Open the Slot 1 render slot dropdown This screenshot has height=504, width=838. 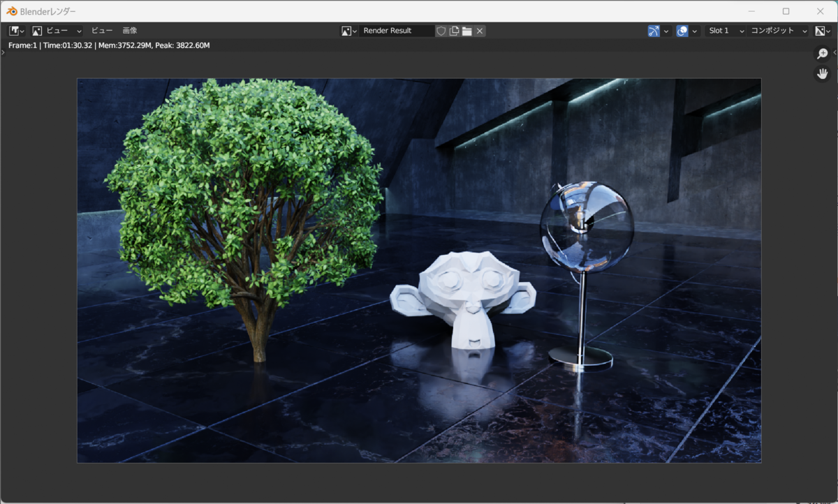tap(724, 31)
